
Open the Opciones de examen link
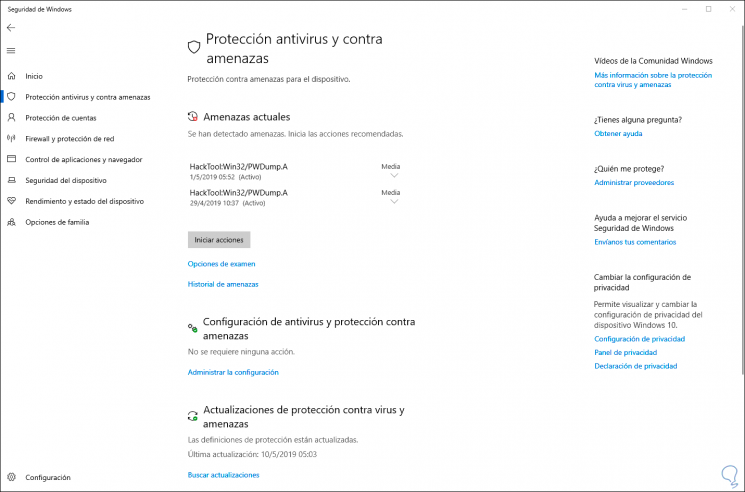(222, 264)
